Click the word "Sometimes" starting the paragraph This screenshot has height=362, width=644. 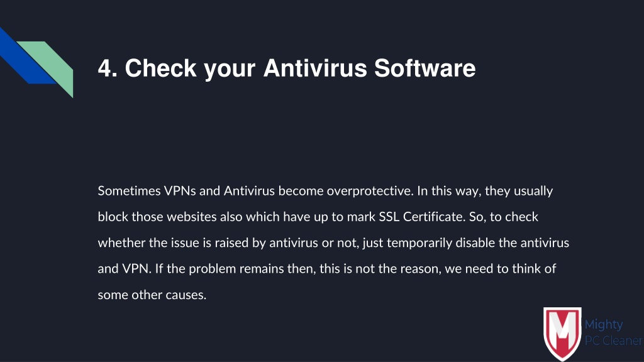click(x=129, y=191)
